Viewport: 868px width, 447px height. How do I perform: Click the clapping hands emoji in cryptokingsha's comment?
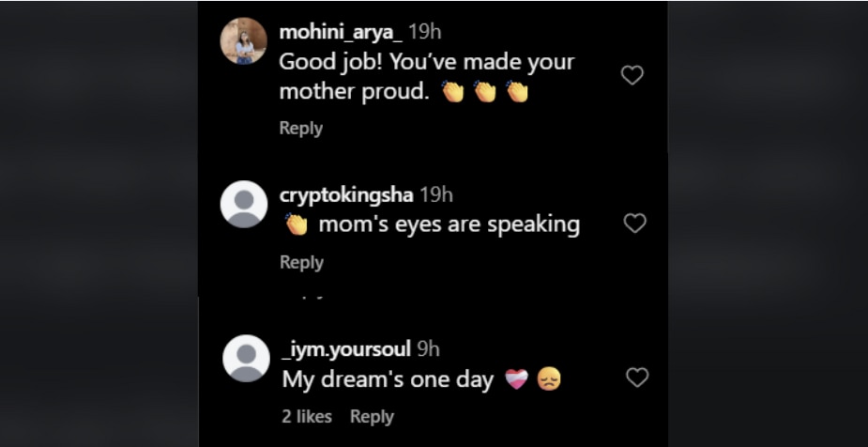click(x=297, y=224)
